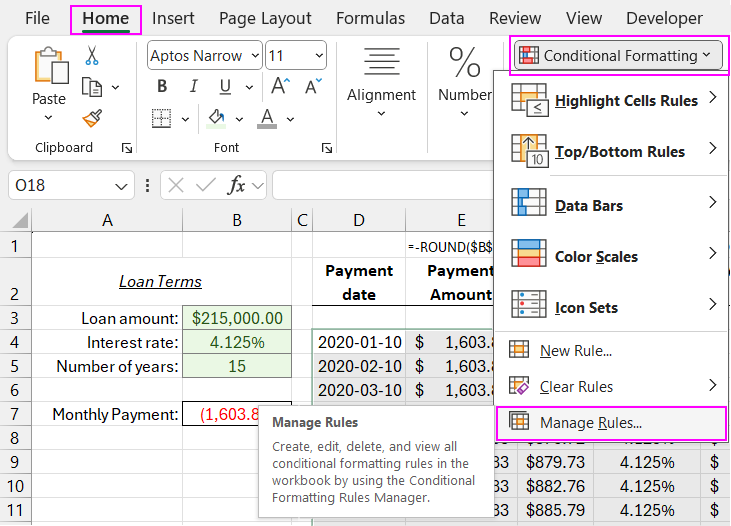Expand the Underline style arrow
Image resolution: width=731 pixels, height=526 pixels.
(249, 87)
